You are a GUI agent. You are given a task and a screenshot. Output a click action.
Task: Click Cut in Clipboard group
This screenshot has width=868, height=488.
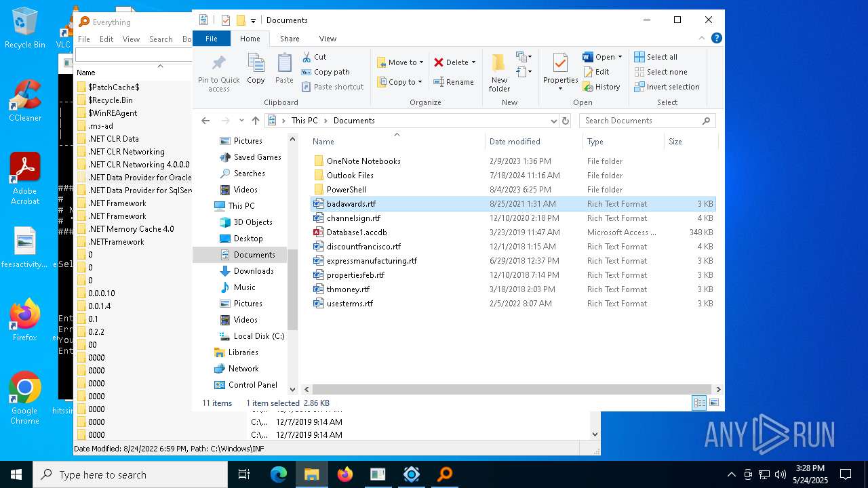(x=314, y=57)
